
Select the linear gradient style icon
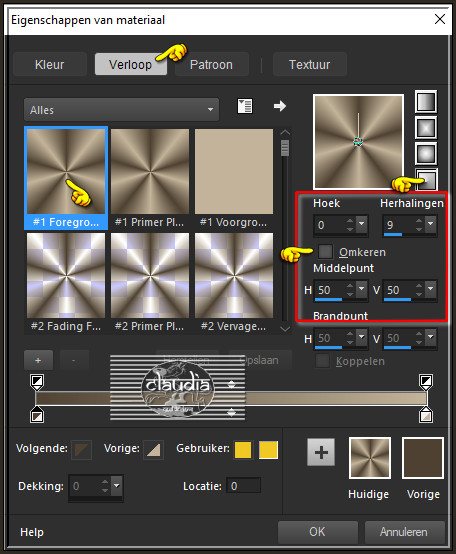426,102
